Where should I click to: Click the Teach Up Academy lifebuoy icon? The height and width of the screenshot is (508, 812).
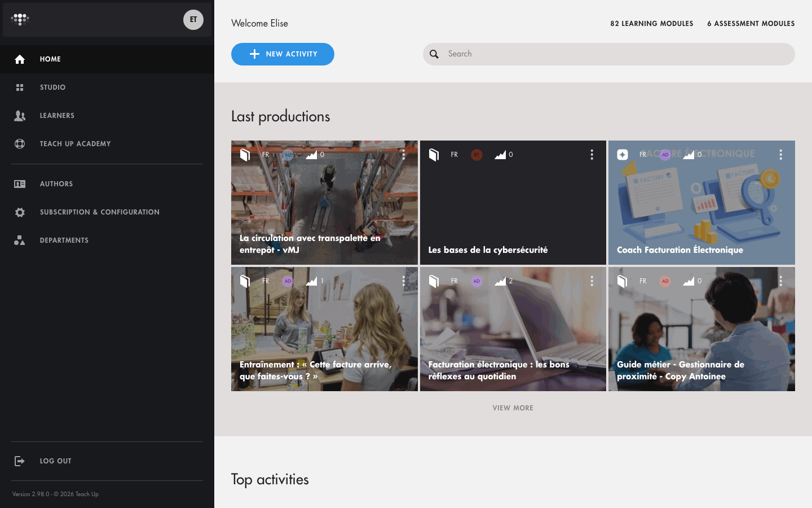click(20, 144)
